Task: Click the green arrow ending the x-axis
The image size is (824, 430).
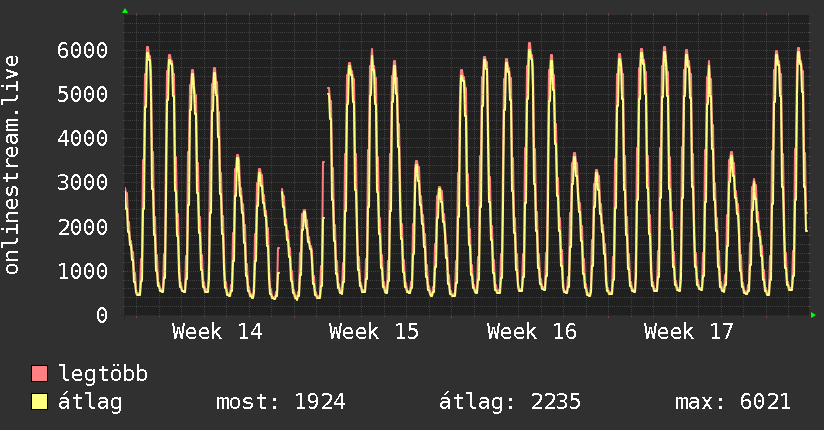Action: 814,315
